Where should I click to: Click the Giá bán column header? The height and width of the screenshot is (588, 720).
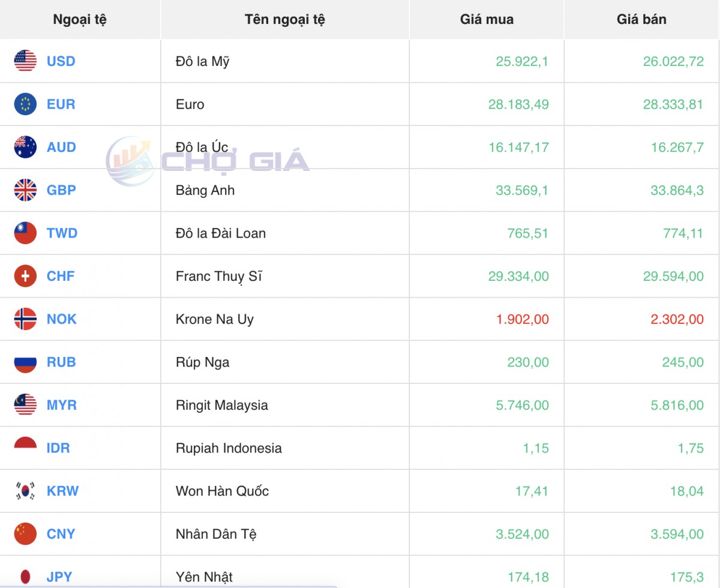641,19
